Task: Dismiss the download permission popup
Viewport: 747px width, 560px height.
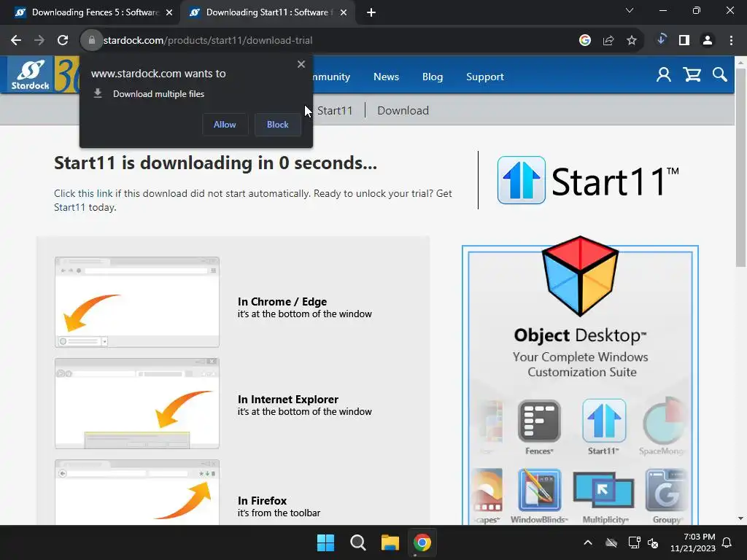Action: [301, 64]
